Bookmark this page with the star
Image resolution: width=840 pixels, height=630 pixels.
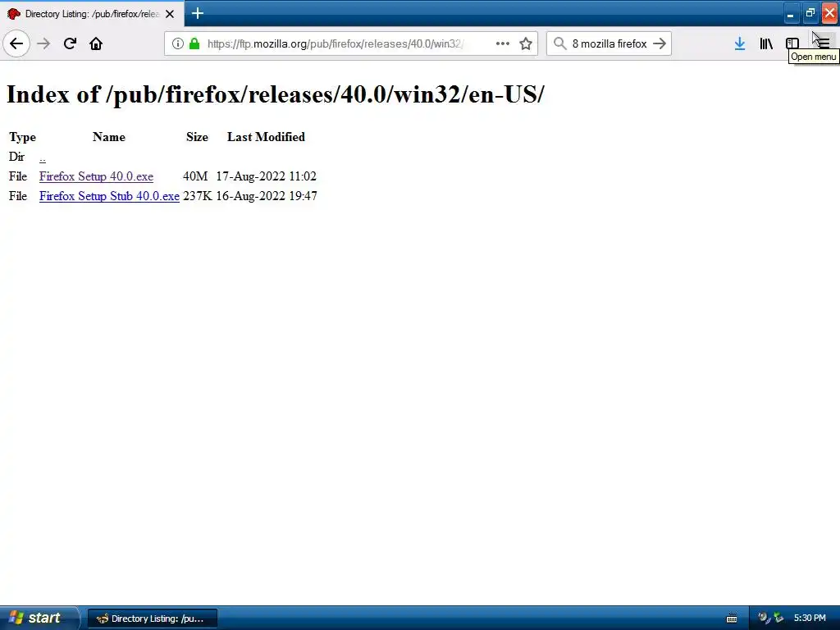(526, 43)
